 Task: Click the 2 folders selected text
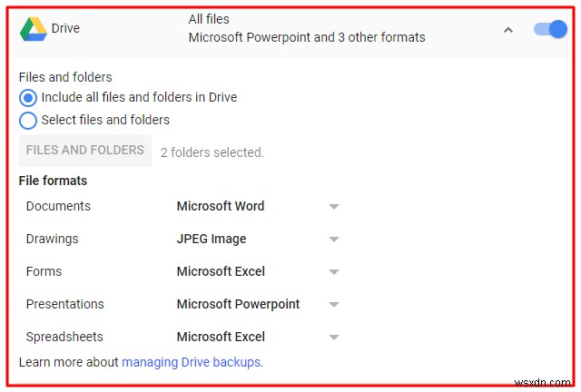[x=212, y=152]
